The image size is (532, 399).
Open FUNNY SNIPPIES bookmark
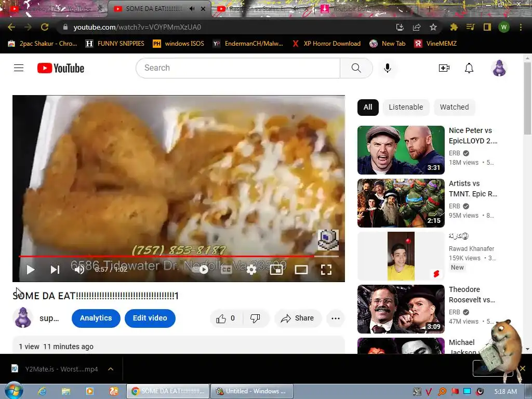(x=115, y=44)
